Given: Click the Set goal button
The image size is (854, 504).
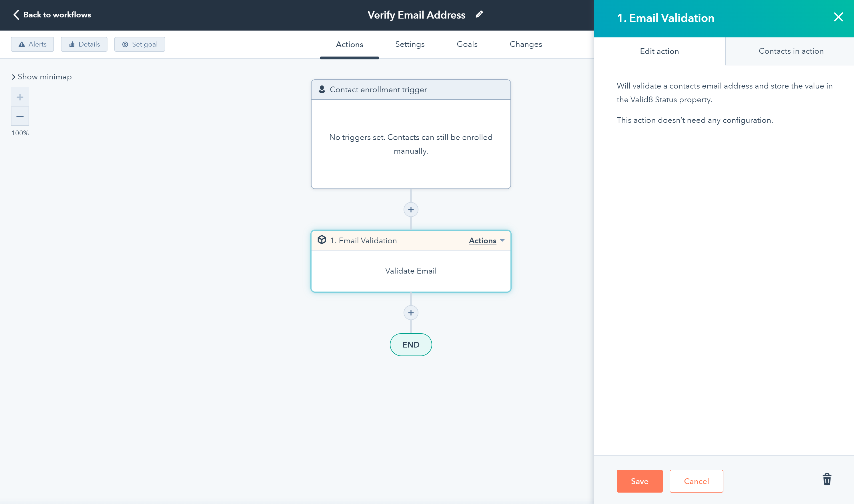Looking at the screenshot, I should pyautogui.click(x=139, y=45).
